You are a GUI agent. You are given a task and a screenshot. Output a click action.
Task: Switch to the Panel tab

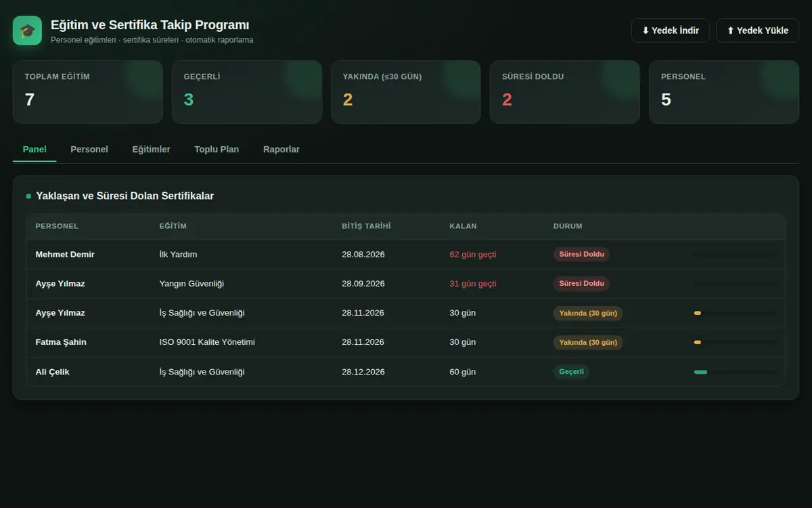click(35, 149)
